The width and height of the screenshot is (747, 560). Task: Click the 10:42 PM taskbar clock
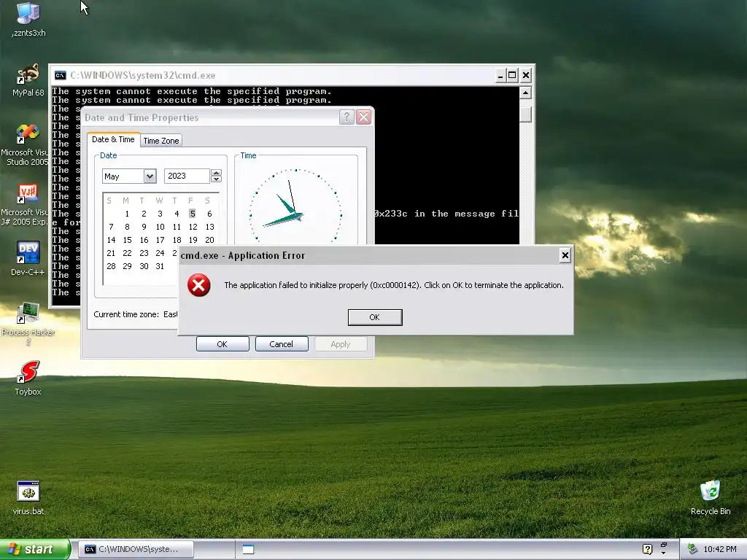720,549
